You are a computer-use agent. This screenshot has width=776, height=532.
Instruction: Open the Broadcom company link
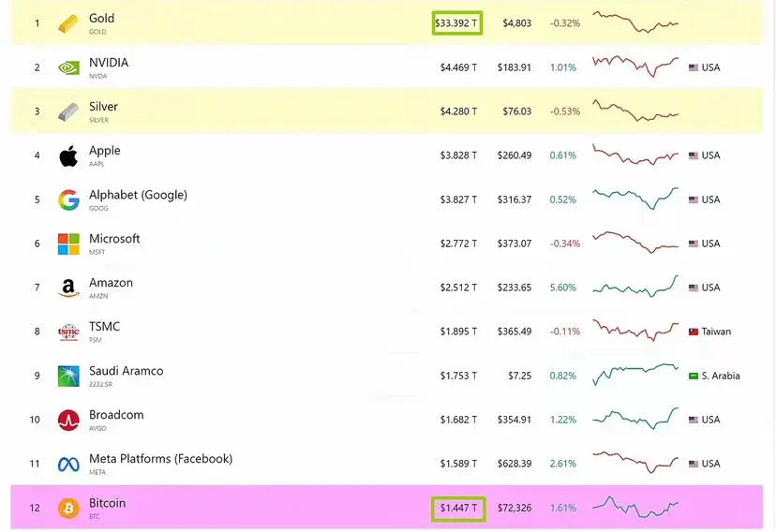pyautogui.click(x=116, y=415)
